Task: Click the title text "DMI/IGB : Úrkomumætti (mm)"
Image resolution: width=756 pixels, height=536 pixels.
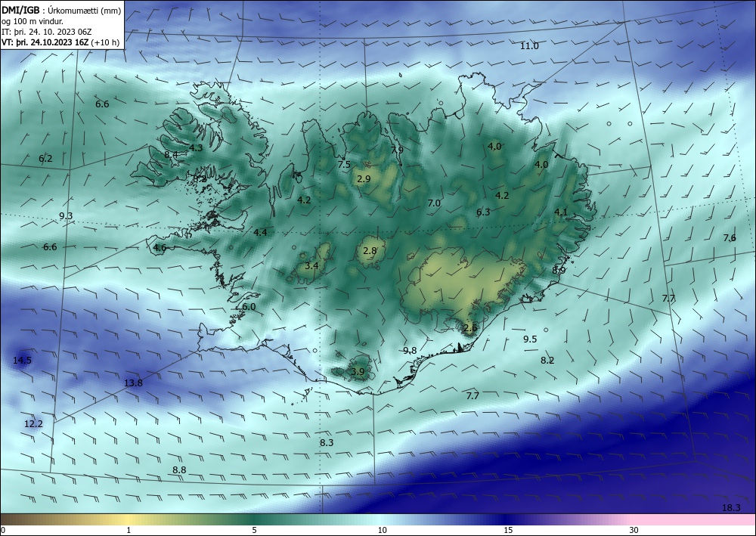Action: 61,10
